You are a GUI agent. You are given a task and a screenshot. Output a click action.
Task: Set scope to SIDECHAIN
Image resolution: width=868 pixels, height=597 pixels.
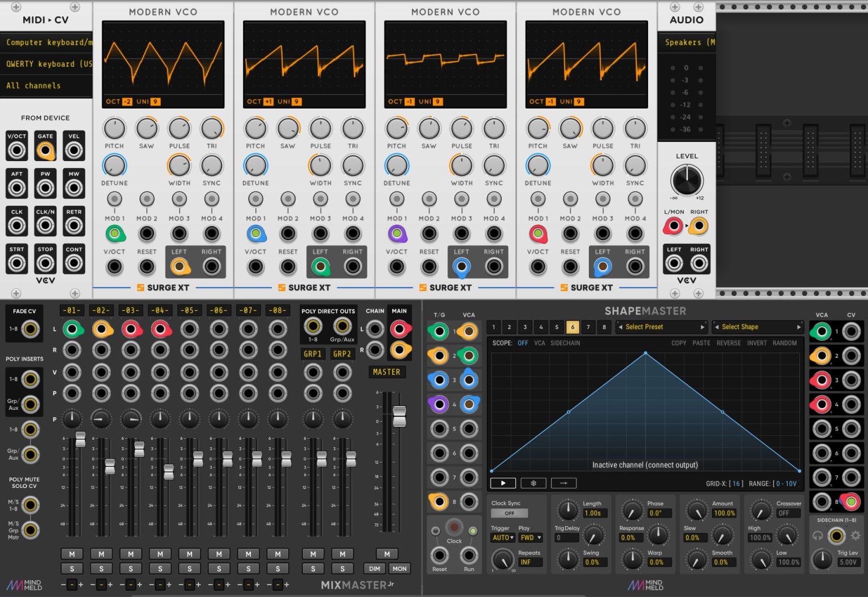[x=565, y=343]
